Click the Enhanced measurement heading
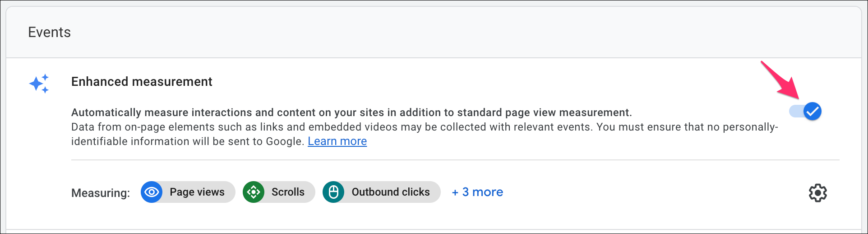This screenshot has width=868, height=234. 142,82
